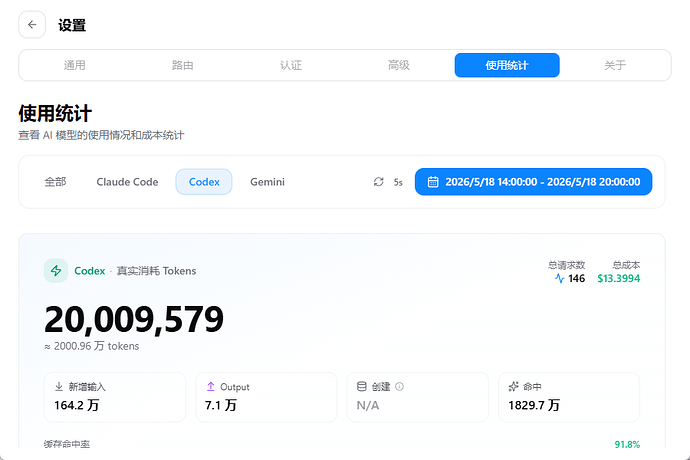Select the 20,009,579 token total
The width and height of the screenshot is (690, 460).
(x=134, y=320)
